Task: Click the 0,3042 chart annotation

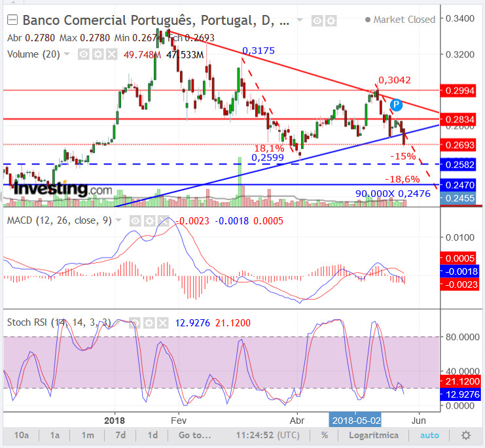Action: [x=395, y=80]
